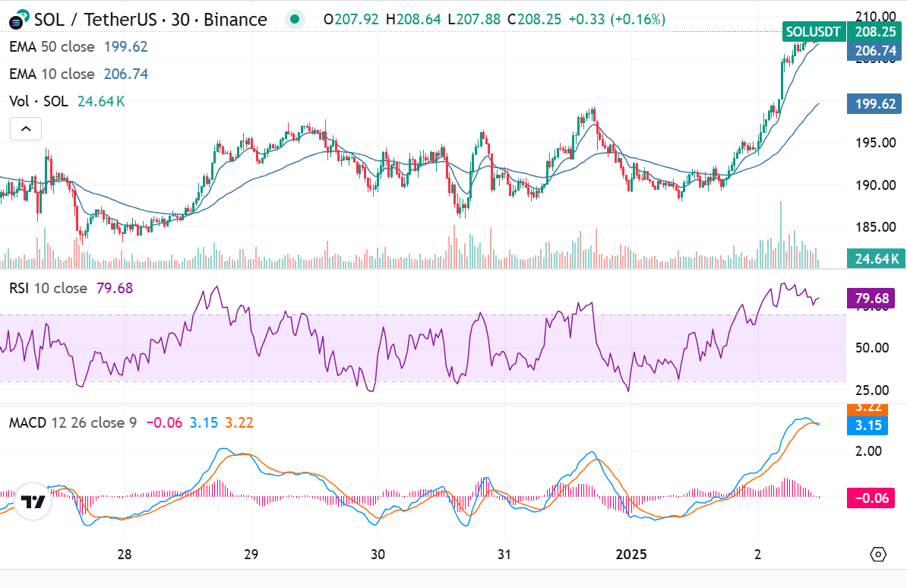The height and width of the screenshot is (588, 907).
Task: Select the EMA 10 close legend
Action: pos(52,74)
